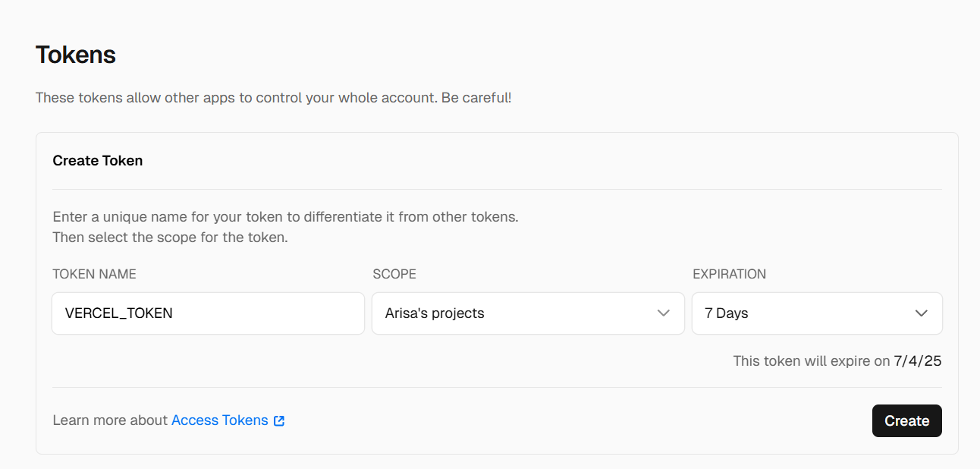Image resolution: width=980 pixels, height=469 pixels.
Task: Click the token expiration date 7/4/25
Action: click(x=918, y=360)
